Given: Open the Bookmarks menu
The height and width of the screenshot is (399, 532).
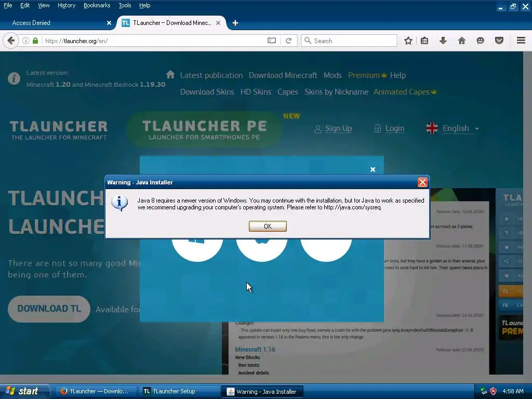Looking at the screenshot, I should pyautogui.click(x=97, y=5).
